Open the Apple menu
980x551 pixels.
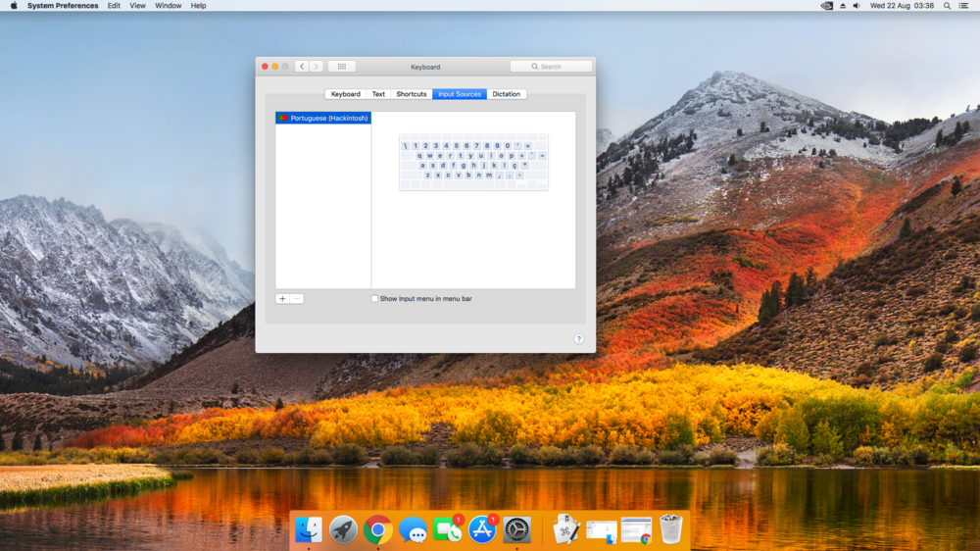click(x=14, y=6)
